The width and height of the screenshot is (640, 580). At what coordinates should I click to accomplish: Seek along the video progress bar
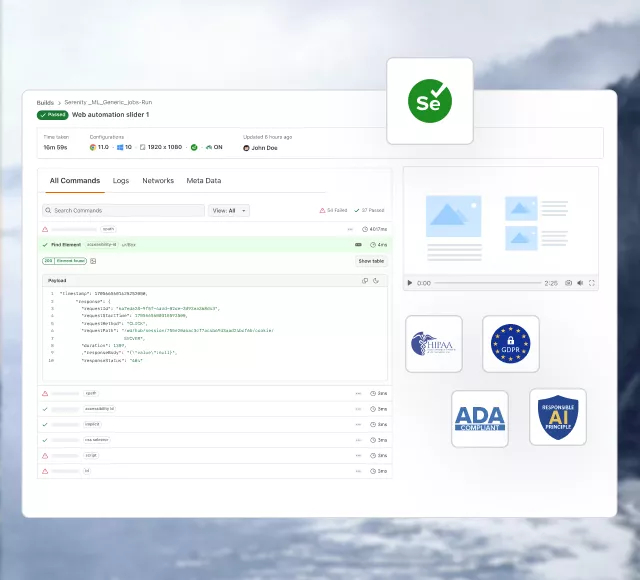[x=488, y=283]
